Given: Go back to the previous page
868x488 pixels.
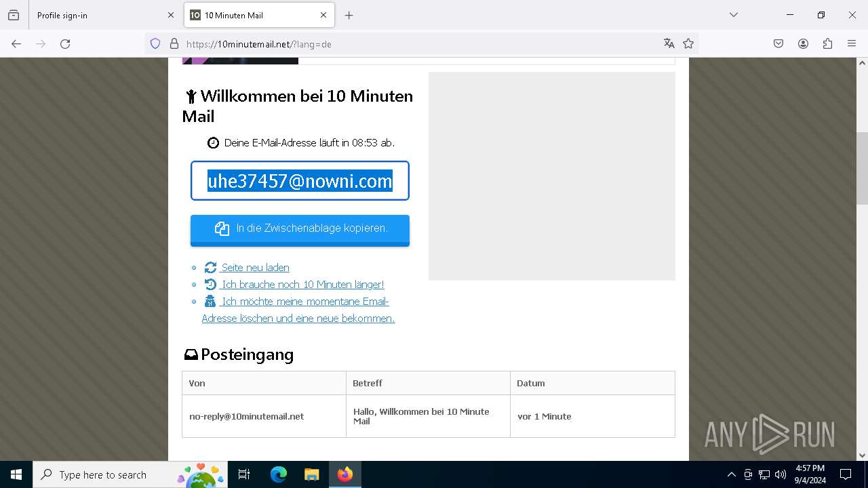Looking at the screenshot, I should tap(16, 43).
